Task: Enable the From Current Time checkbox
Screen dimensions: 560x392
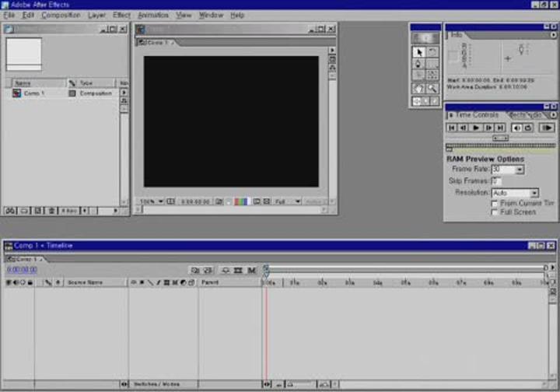Action: point(495,204)
